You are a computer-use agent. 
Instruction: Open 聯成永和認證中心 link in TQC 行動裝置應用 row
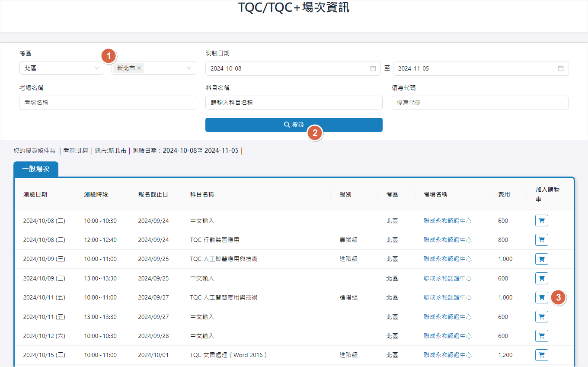(447, 240)
